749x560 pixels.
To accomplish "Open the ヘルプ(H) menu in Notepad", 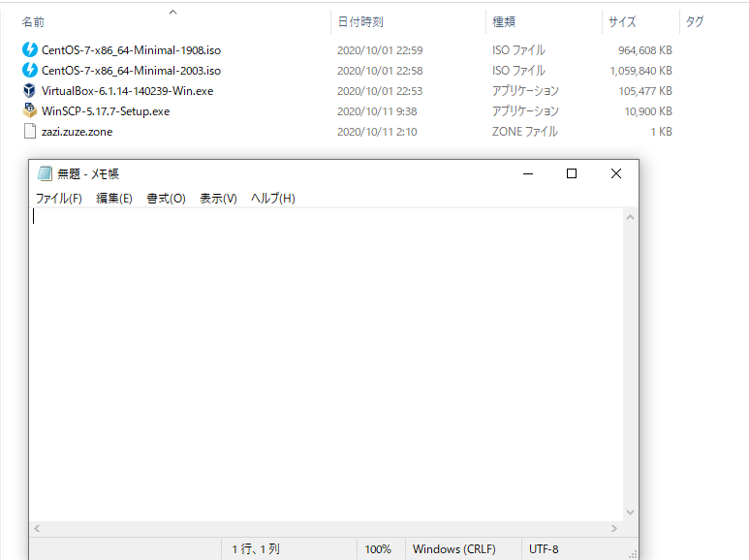I will pos(273,199).
